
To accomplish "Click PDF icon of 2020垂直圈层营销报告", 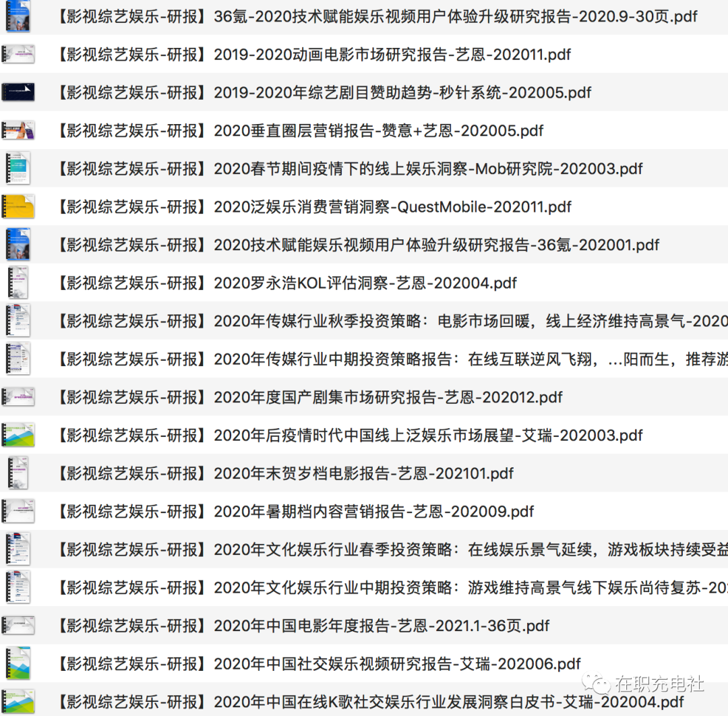I will coord(18,131).
